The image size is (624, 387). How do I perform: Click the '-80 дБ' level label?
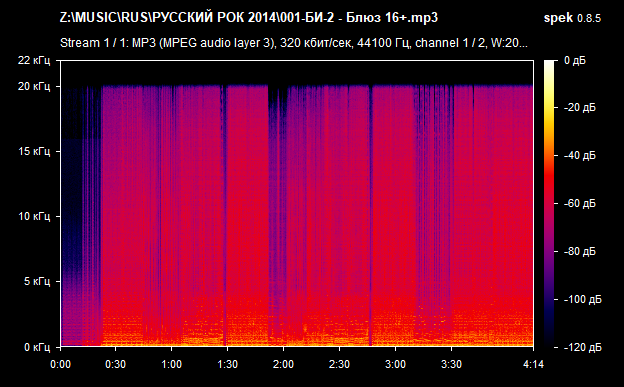(x=580, y=251)
